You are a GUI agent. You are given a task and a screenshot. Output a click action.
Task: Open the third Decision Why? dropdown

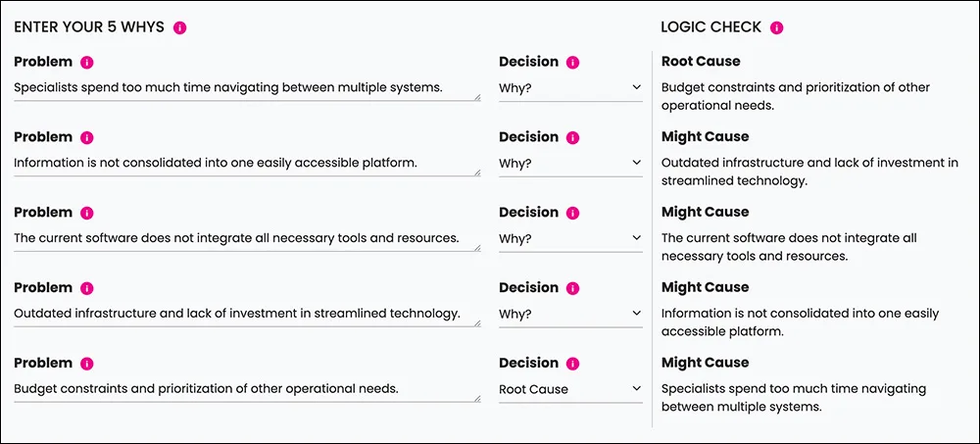[x=570, y=239]
